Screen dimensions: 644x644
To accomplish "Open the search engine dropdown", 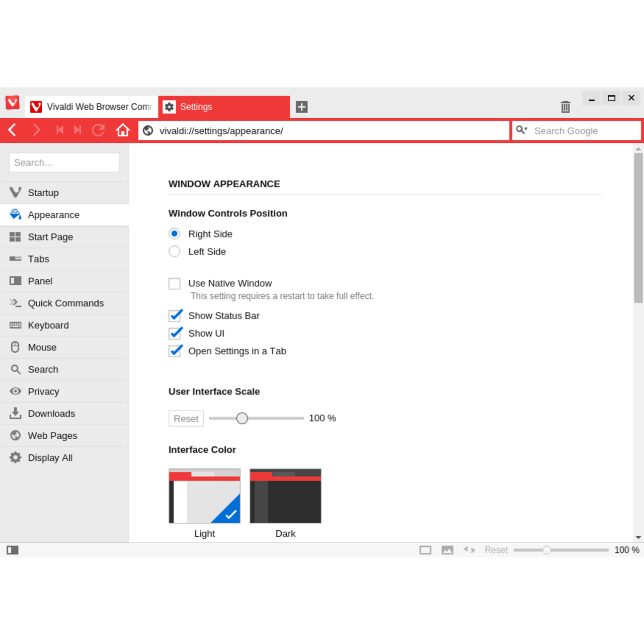I will [522, 130].
